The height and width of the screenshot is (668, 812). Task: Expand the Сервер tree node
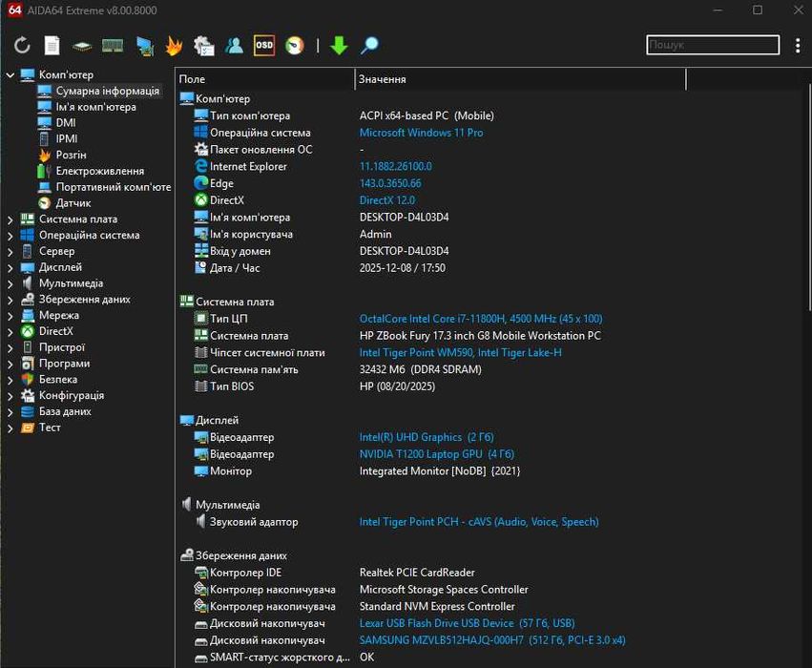[10, 252]
